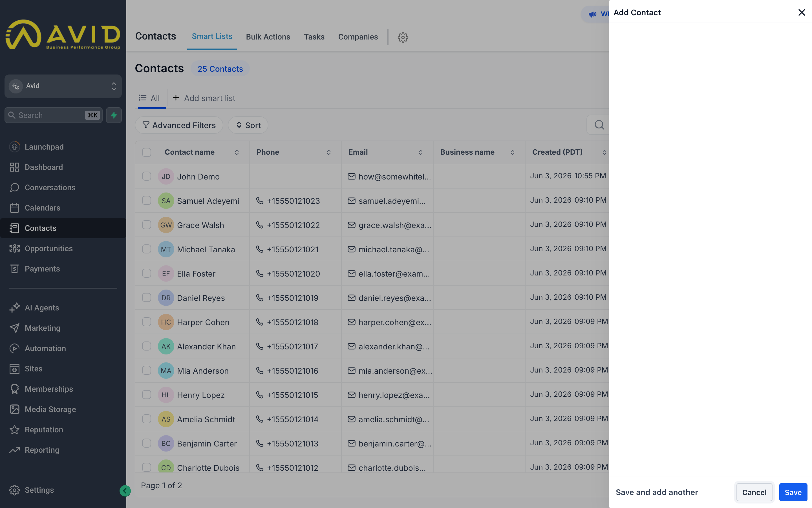Check the Ella Foster row checkbox

click(x=147, y=273)
